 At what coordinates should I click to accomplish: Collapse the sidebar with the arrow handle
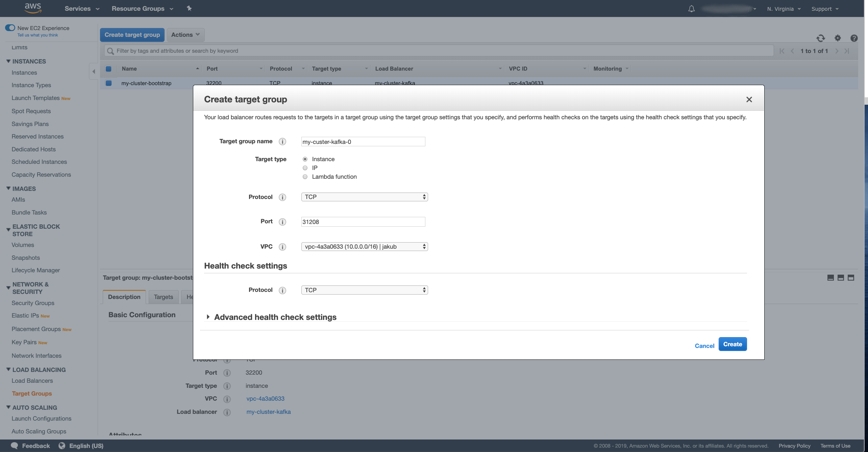pyautogui.click(x=94, y=71)
